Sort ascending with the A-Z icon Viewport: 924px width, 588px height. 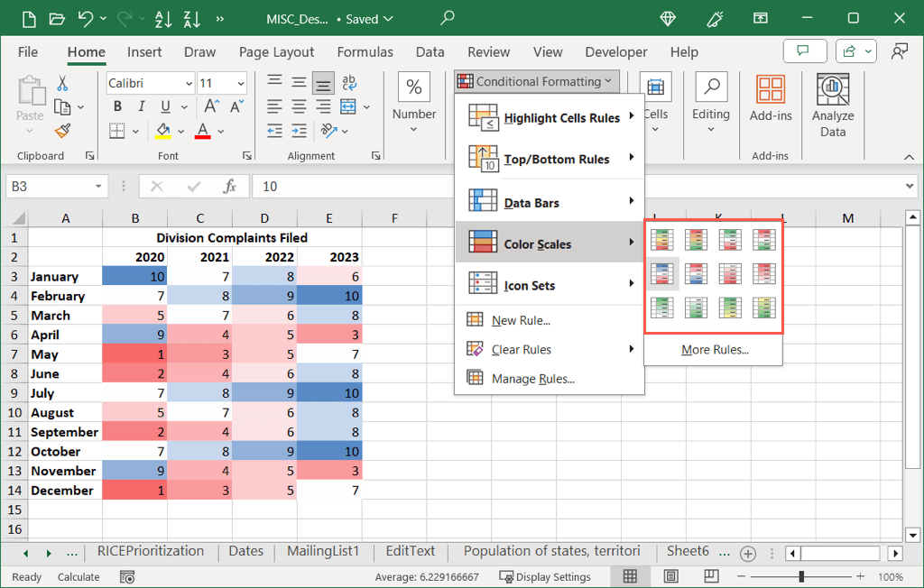click(163, 19)
